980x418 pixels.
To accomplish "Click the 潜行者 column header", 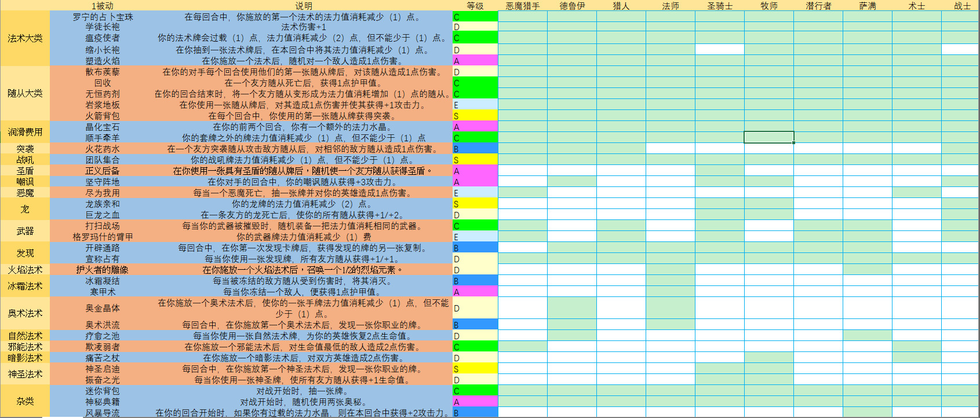I will (818, 6).
